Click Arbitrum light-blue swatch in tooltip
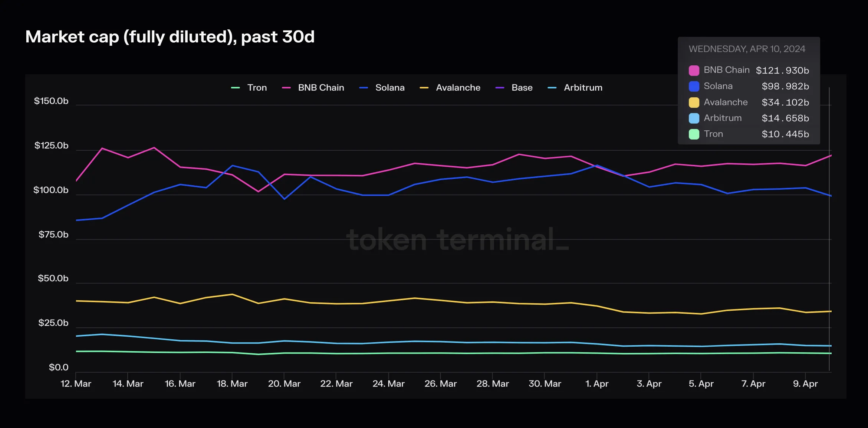Screen dimensions: 868x428 click(x=694, y=118)
